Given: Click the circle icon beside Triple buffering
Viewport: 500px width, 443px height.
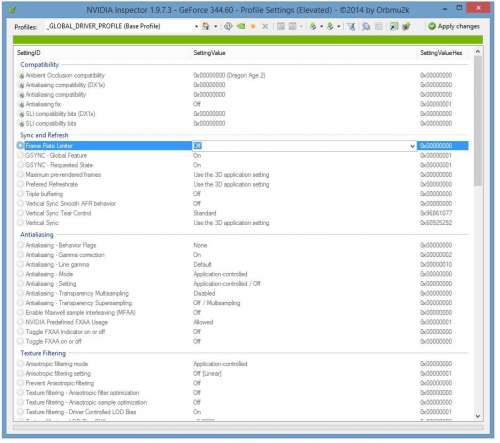Looking at the screenshot, I should click(21, 194).
